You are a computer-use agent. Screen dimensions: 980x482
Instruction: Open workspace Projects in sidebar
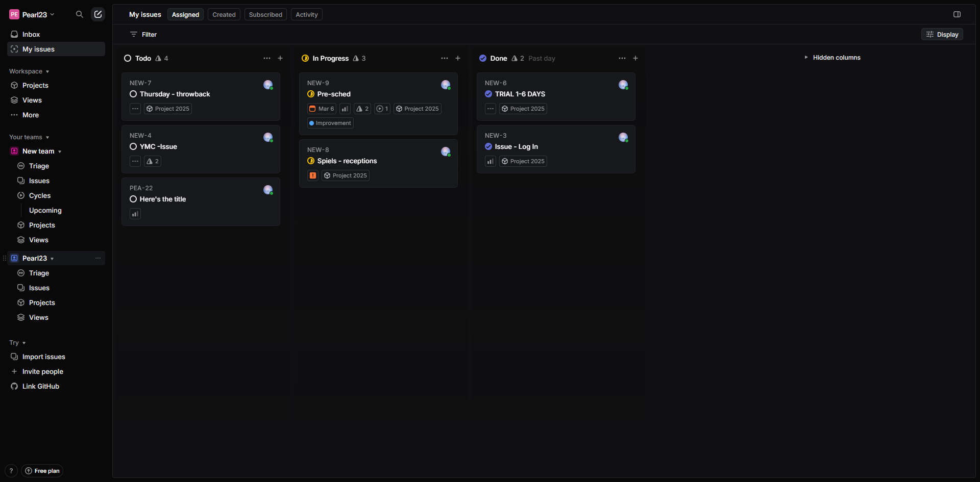(56, 85)
